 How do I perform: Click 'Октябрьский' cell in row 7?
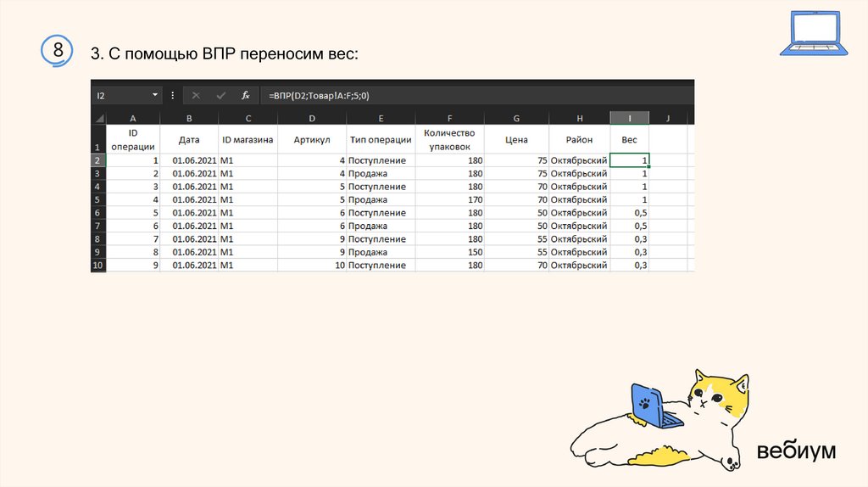click(579, 226)
